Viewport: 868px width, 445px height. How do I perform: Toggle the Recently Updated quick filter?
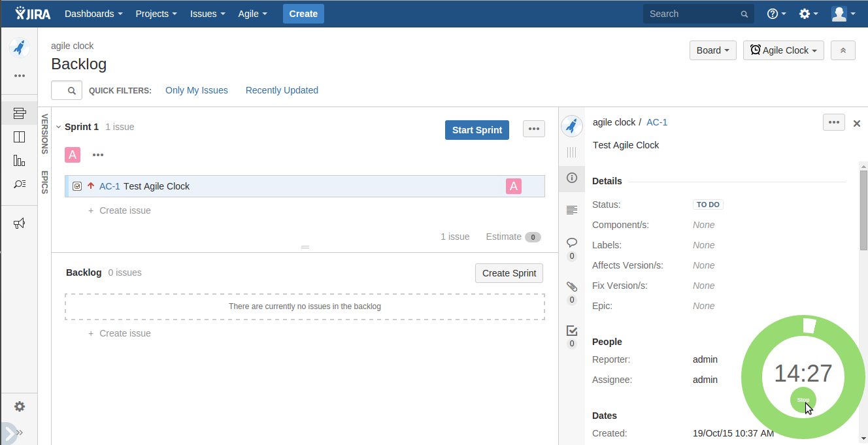(282, 90)
